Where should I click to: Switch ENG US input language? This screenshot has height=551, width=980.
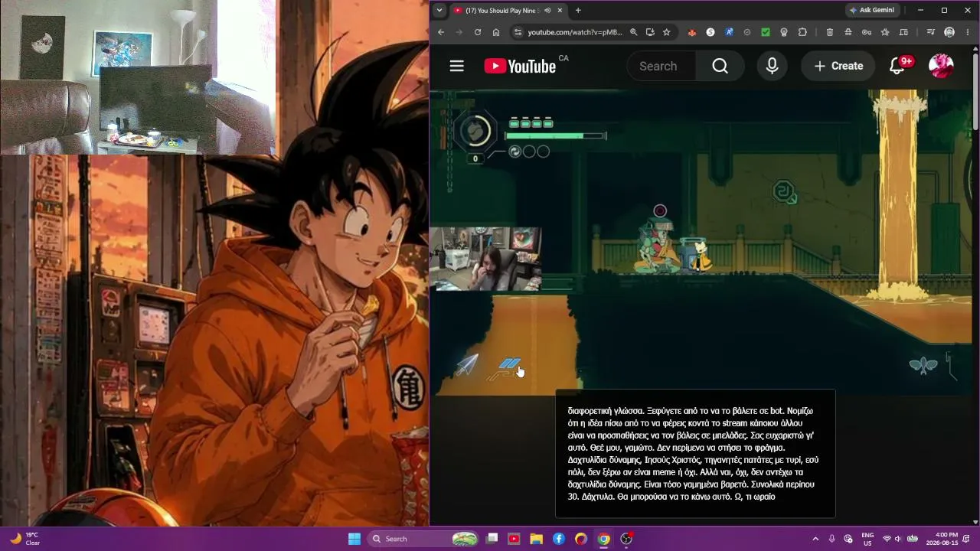click(x=867, y=539)
